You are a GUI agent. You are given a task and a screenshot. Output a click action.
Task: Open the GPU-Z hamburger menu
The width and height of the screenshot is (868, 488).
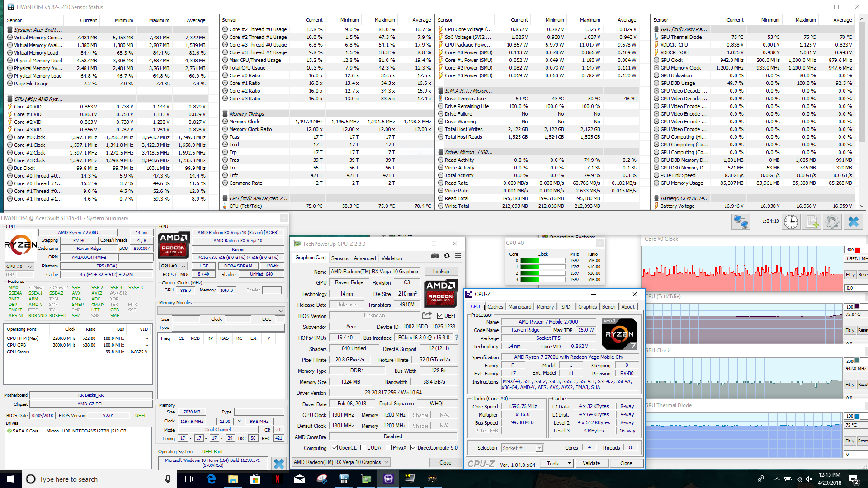coord(458,256)
